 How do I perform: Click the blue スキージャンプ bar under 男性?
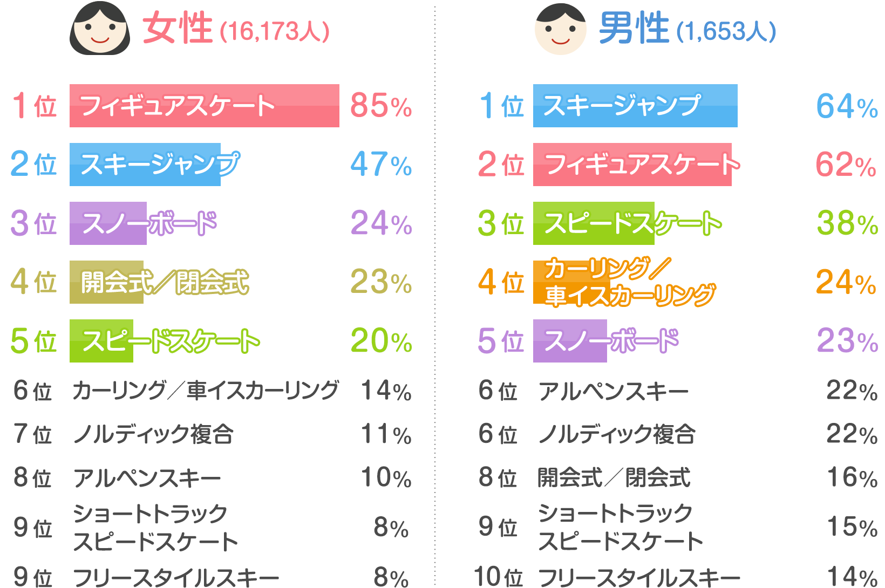point(635,106)
